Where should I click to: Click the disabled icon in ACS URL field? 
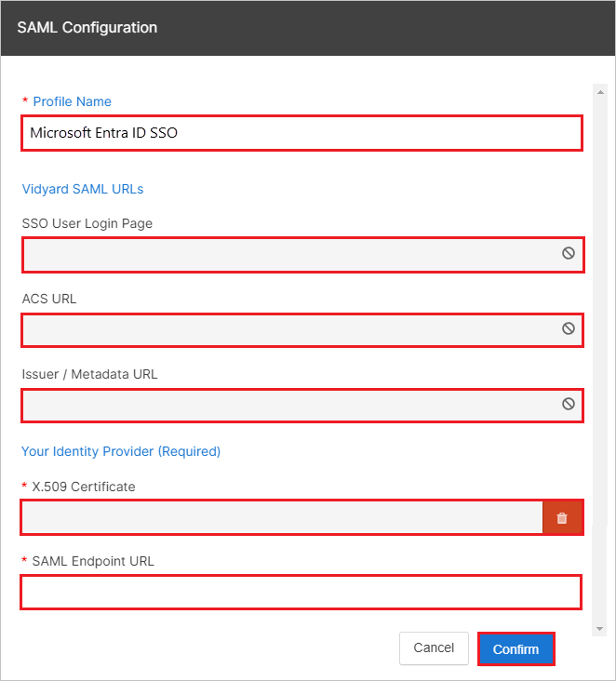point(569,328)
